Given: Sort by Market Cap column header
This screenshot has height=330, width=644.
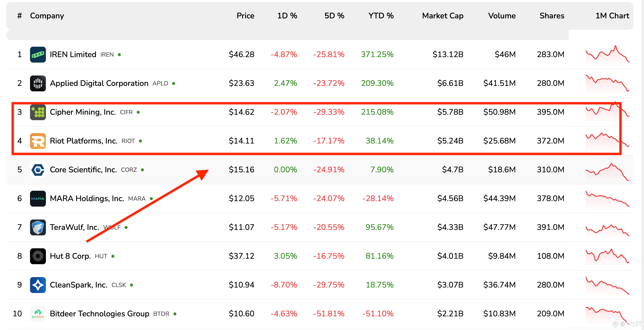Looking at the screenshot, I should 442,16.
